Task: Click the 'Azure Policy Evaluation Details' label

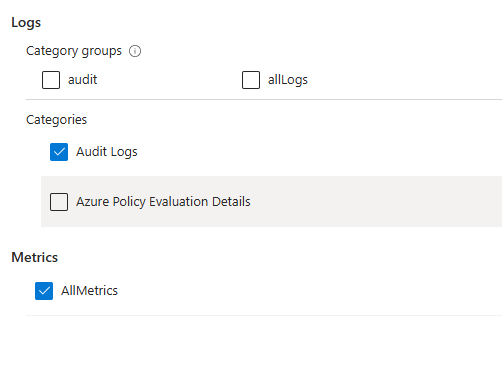Action: (163, 202)
